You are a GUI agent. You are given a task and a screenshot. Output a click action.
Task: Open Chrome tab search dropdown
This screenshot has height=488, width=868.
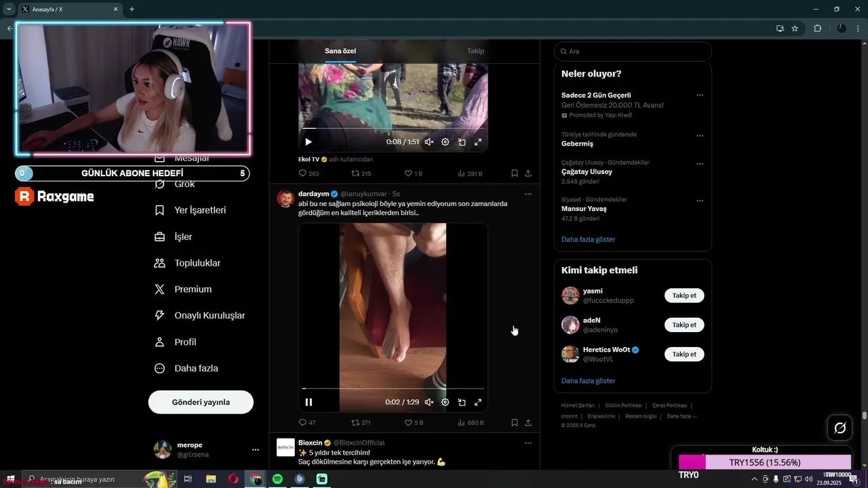(9, 9)
